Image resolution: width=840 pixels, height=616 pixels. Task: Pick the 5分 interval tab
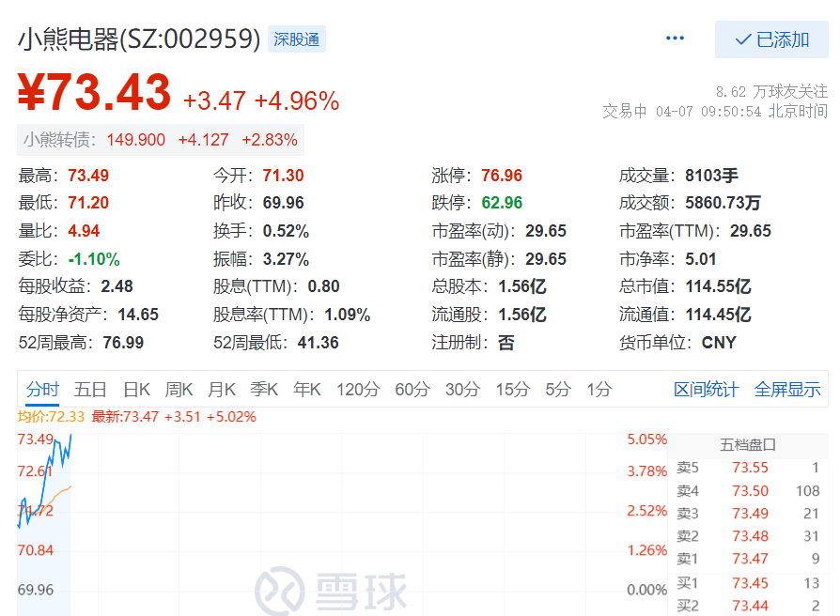pyautogui.click(x=557, y=389)
